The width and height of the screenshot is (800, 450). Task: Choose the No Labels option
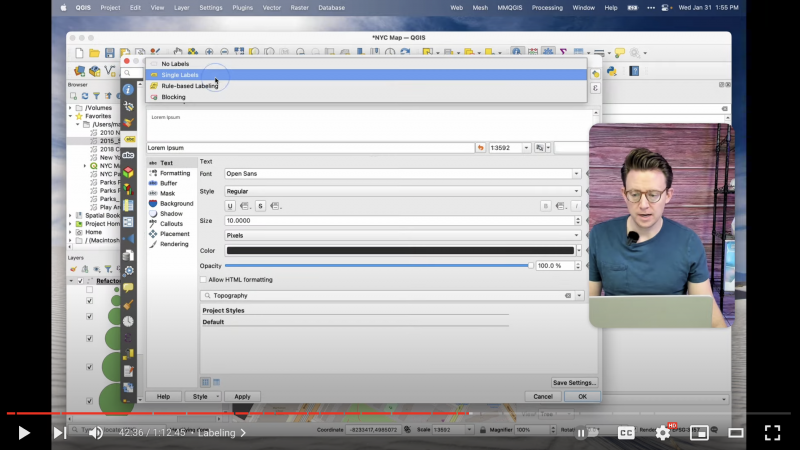pyautogui.click(x=175, y=64)
